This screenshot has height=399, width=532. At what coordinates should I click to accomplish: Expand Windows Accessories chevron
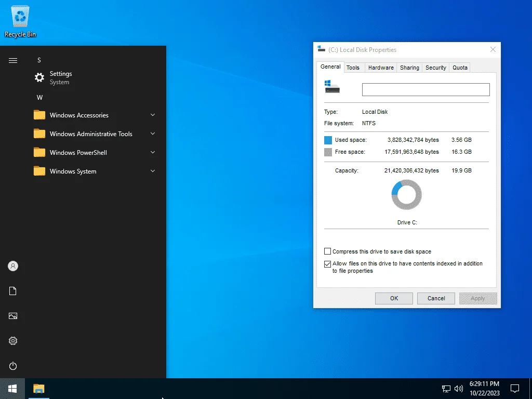tap(153, 115)
